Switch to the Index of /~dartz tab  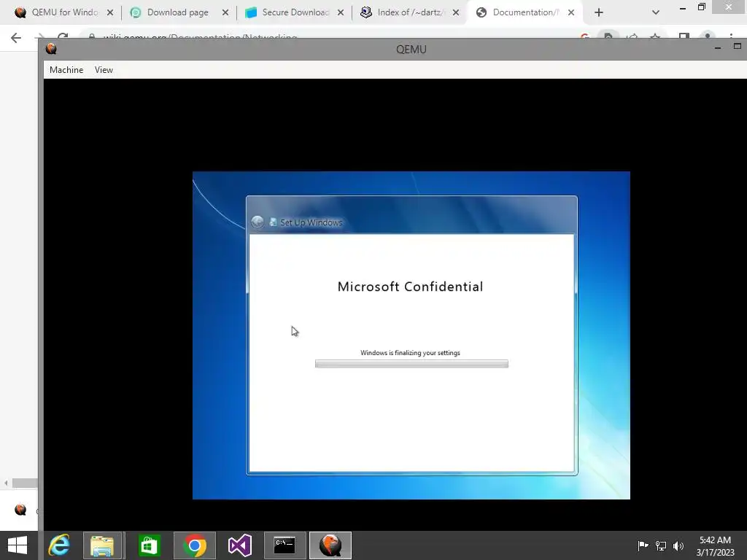pos(411,12)
